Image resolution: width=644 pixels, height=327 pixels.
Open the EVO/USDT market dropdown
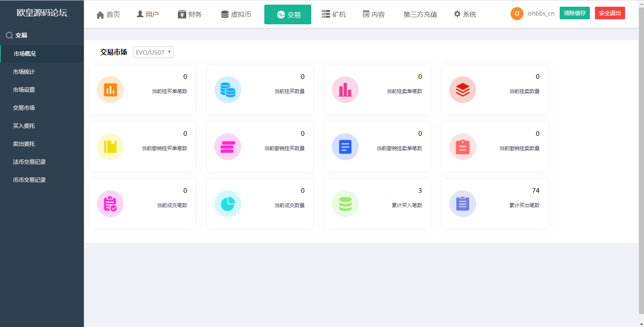tap(153, 52)
